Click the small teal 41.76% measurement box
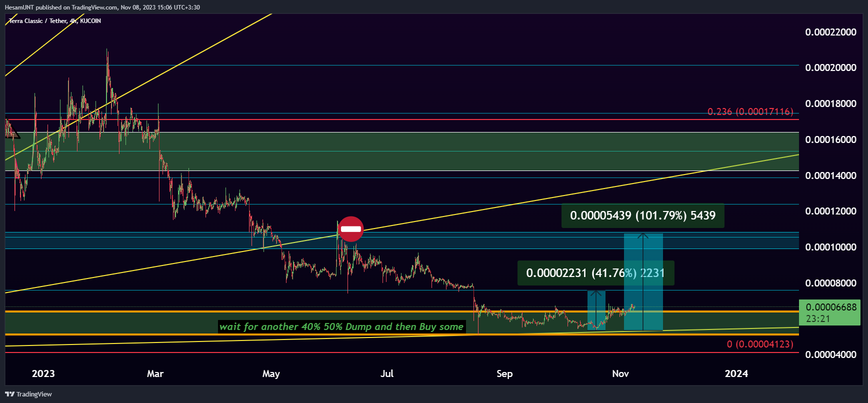The width and height of the screenshot is (868, 403). click(x=596, y=310)
